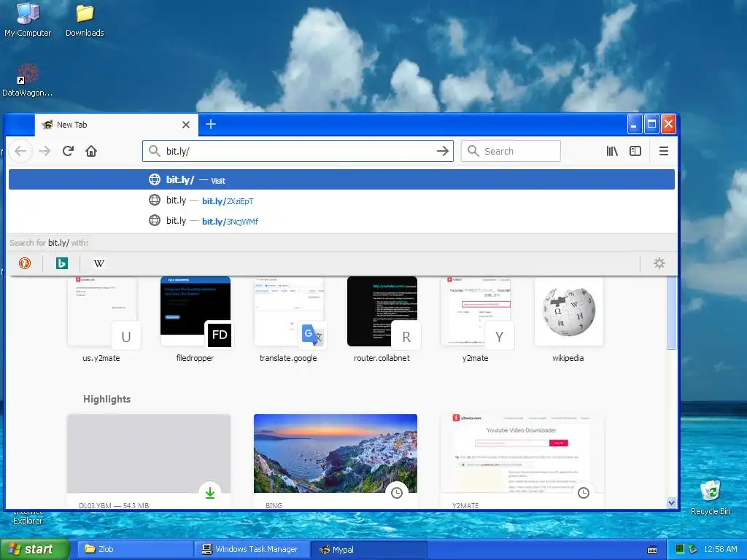747x560 pixels.
Task: Click the vertical scrollbar thumb
Action: pyautogui.click(x=671, y=313)
